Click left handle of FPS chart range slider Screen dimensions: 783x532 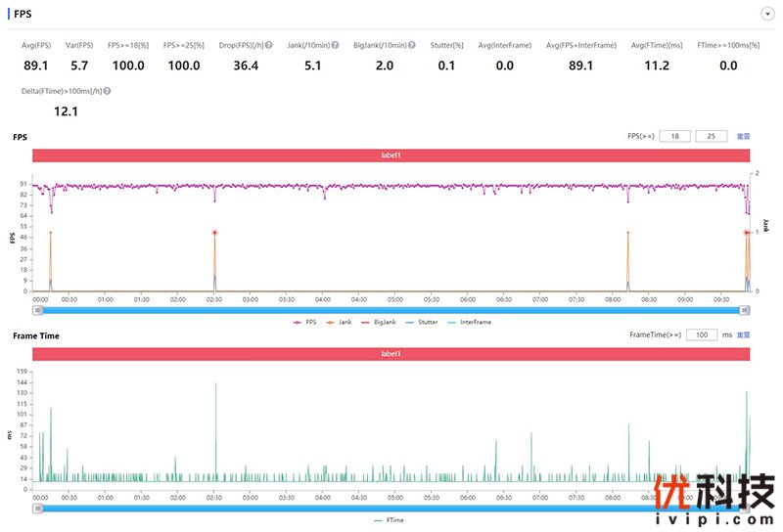[38, 310]
